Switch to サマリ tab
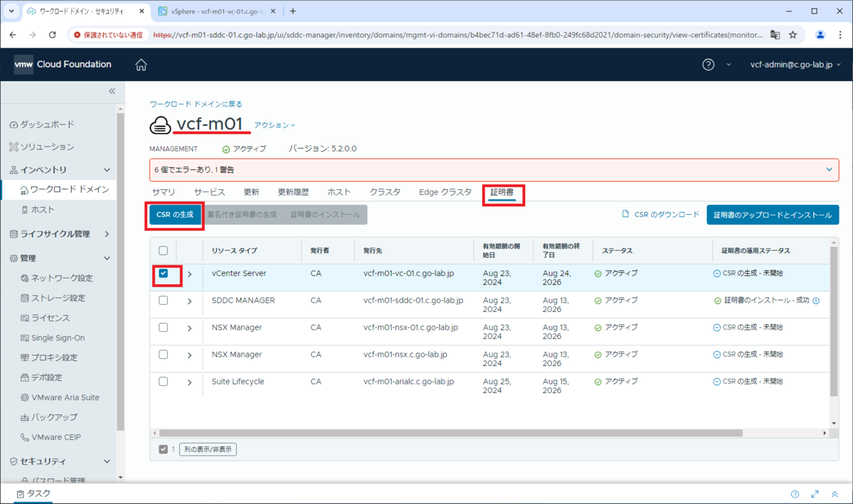This screenshot has width=853, height=504. tap(163, 193)
